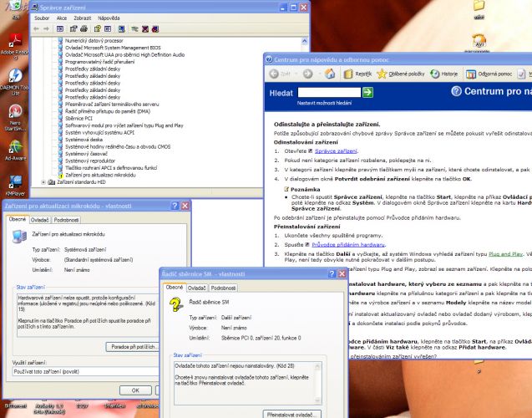Select Zařízení pro aktualizaci mikrokódu tree item
532x418 pixels.
pyautogui.click(x=100, y=176)
